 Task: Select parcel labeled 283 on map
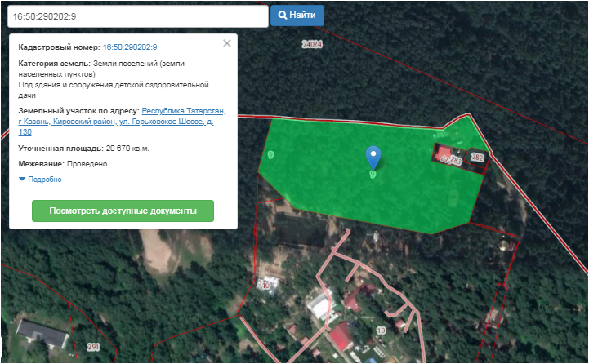[455, 160]
